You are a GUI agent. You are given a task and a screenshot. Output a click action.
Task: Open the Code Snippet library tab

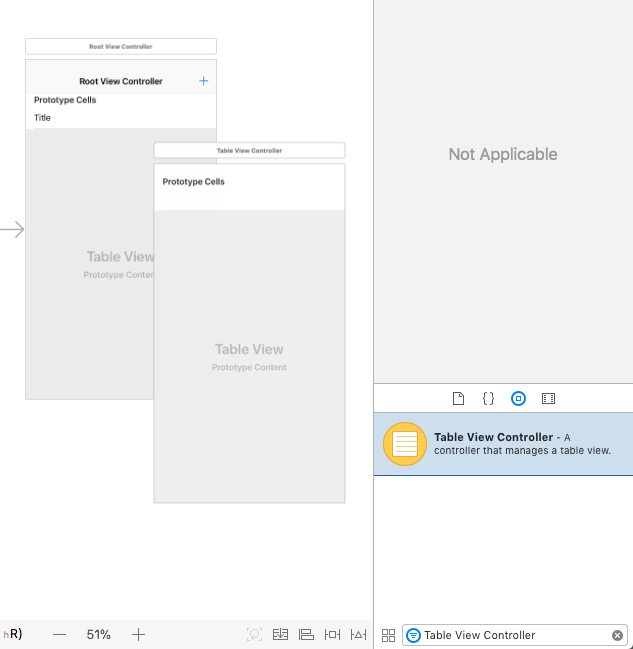(488, 398)
